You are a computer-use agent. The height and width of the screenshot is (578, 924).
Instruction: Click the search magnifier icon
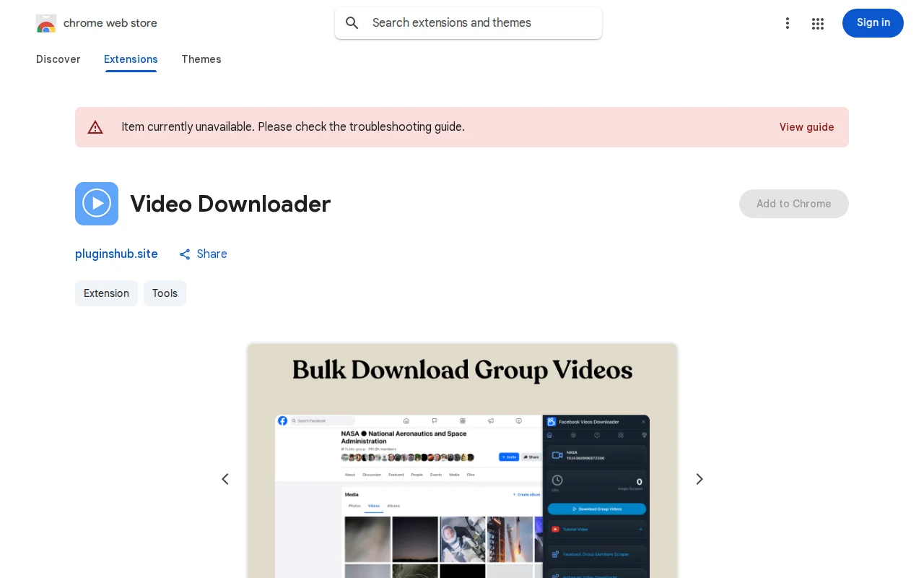(352, 23)
